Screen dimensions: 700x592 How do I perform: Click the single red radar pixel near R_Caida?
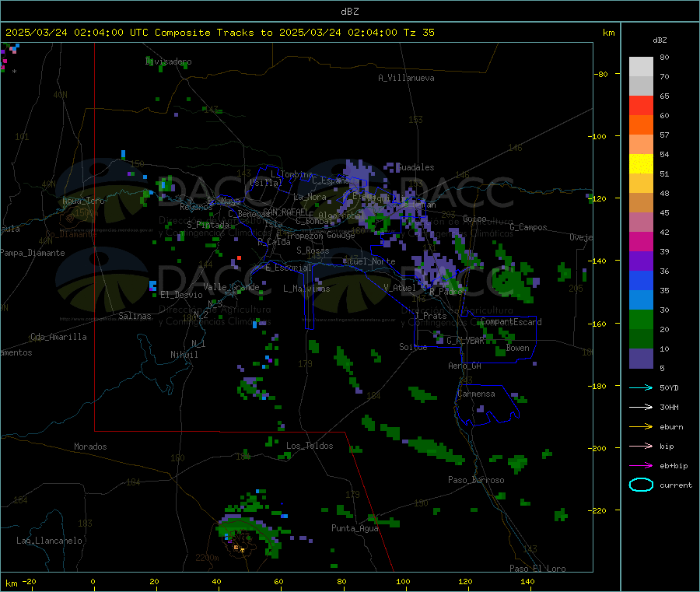click(240, 258)
